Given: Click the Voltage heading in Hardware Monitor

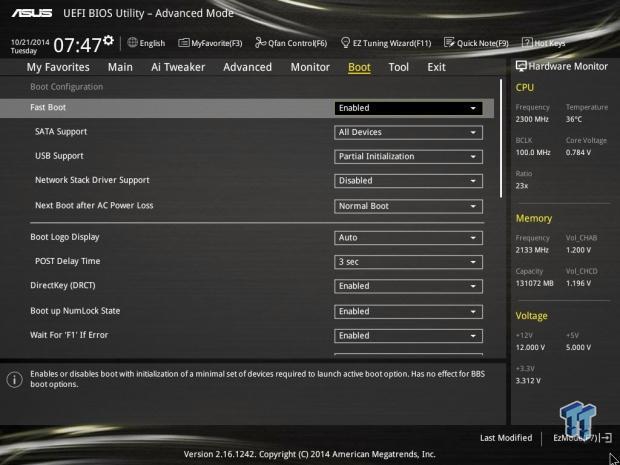Looking at the screenshot, I should coord(531,316).
